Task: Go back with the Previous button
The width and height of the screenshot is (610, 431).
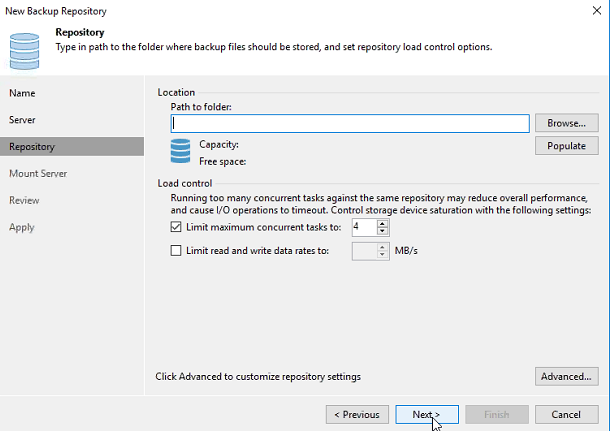Action: 357,414
